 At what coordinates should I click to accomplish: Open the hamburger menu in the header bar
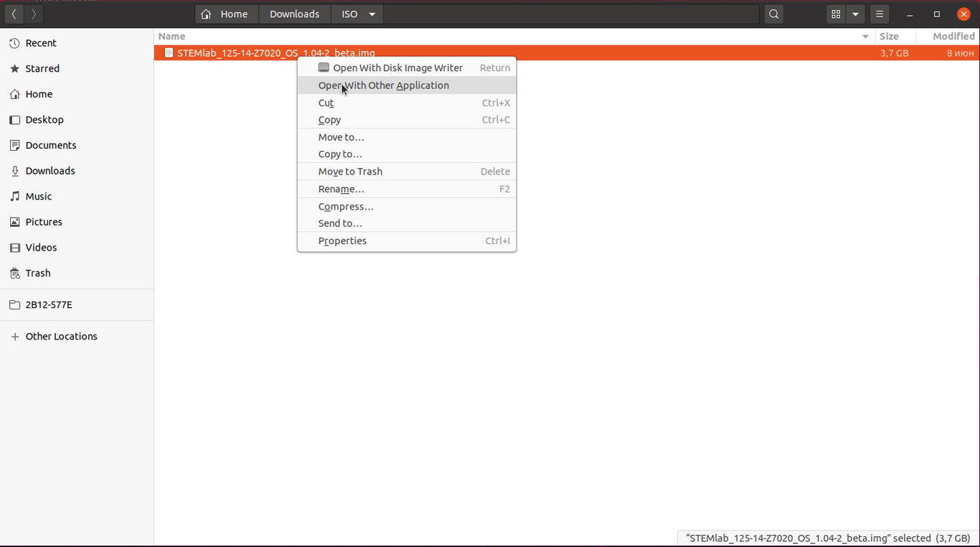(x=880, y=14)
